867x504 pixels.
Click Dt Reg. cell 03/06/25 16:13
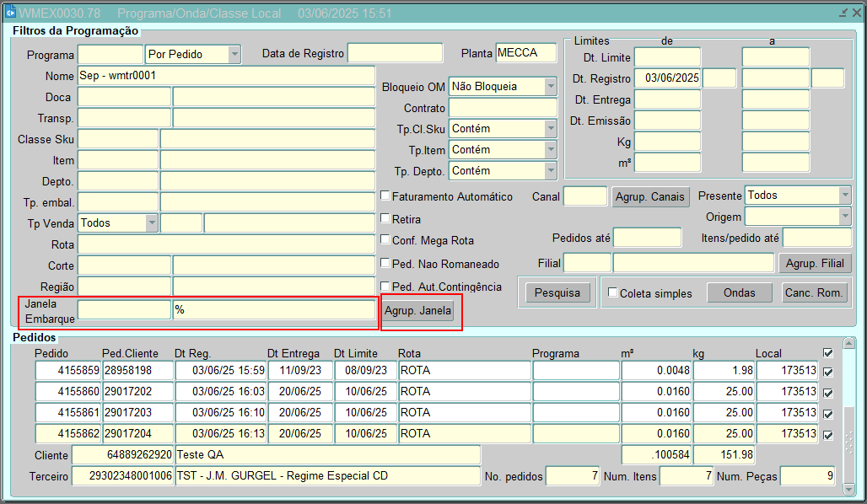pyautogui.click(x=221, y=433)
